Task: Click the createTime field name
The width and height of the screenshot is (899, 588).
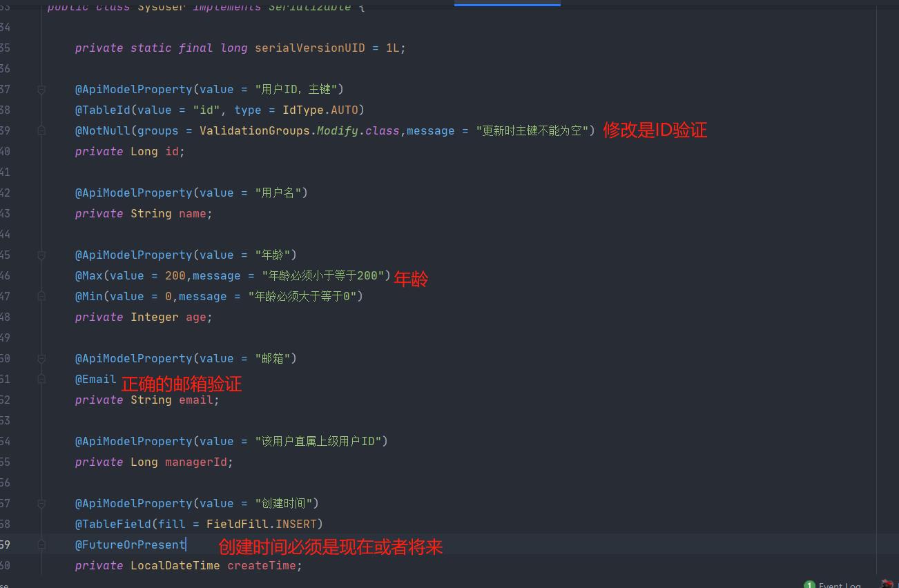Action: [262, 565]
